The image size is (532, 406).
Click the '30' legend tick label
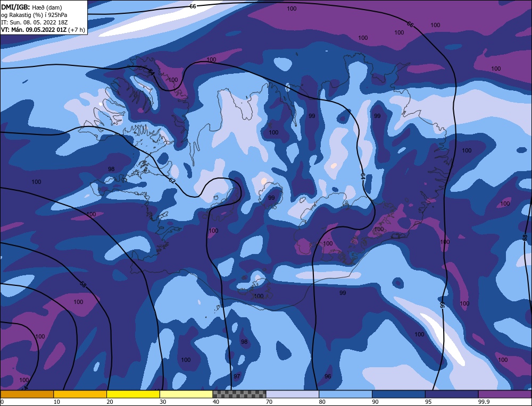coord(163,402)
